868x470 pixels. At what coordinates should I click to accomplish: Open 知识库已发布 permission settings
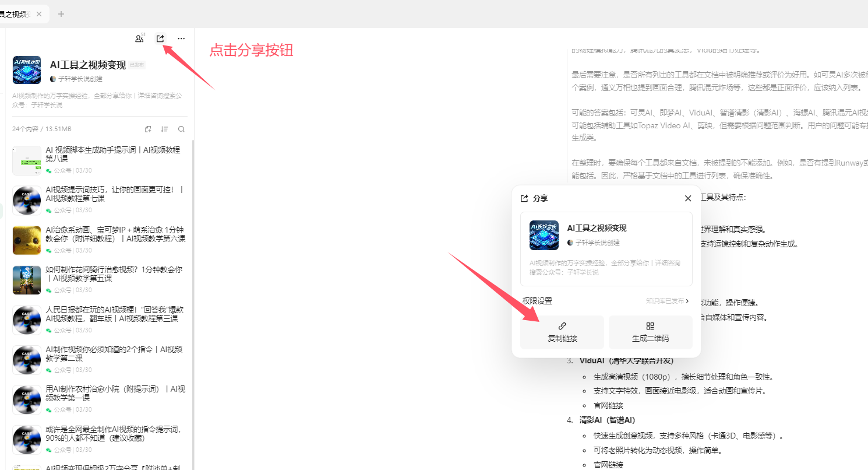[x=667, y=301]
